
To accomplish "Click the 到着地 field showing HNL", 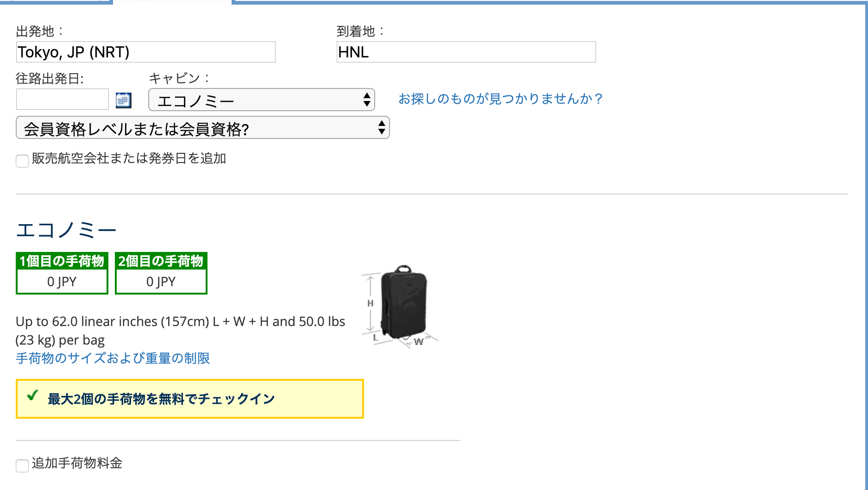I will click(465, 52).
